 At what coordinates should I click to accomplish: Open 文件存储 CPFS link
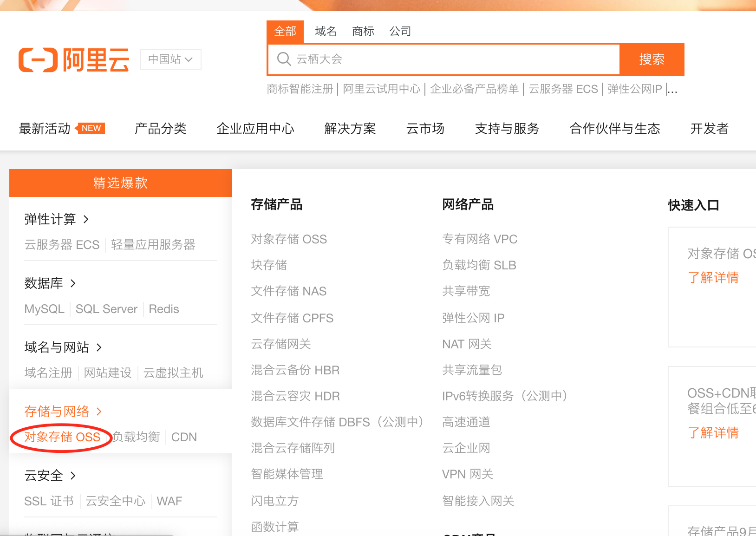tap(292, 318)
